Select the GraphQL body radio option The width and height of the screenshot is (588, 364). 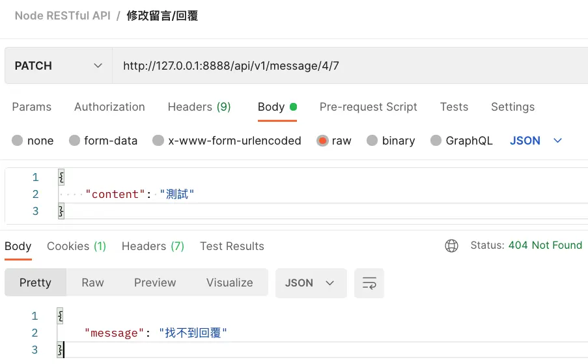click(x=436, y=141)
